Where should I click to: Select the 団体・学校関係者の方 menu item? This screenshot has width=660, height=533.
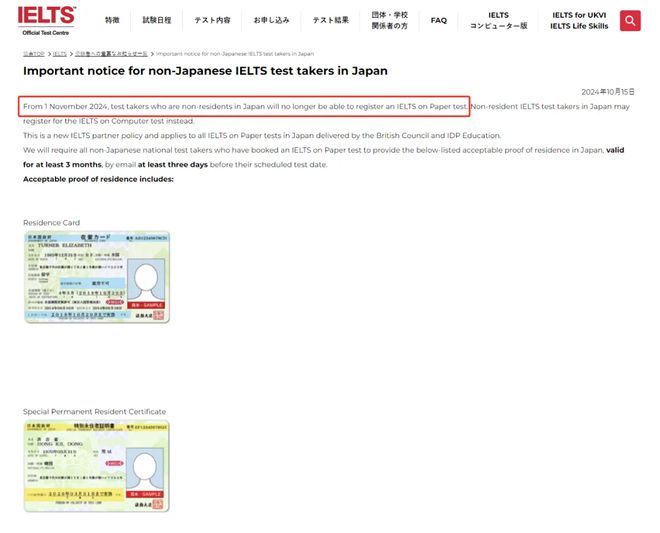click(389, 20)
